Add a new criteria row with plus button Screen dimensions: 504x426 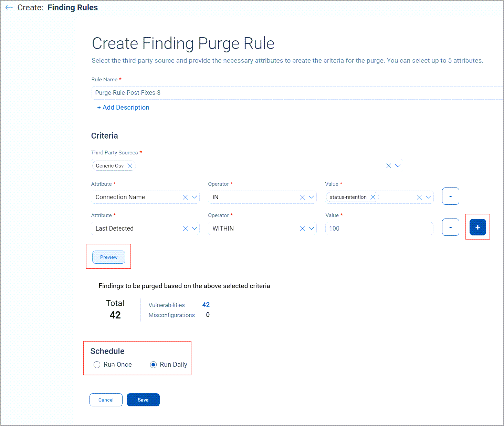click(478, 227)
